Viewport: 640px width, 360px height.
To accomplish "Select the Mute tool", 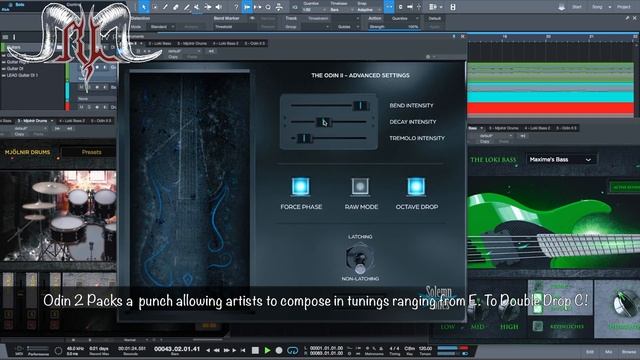I will (197, 7).
